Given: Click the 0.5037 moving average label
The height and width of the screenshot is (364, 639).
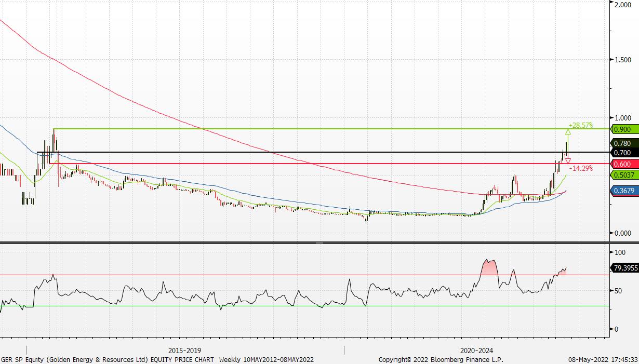Looking at the screenshot, I should (624, 175).
